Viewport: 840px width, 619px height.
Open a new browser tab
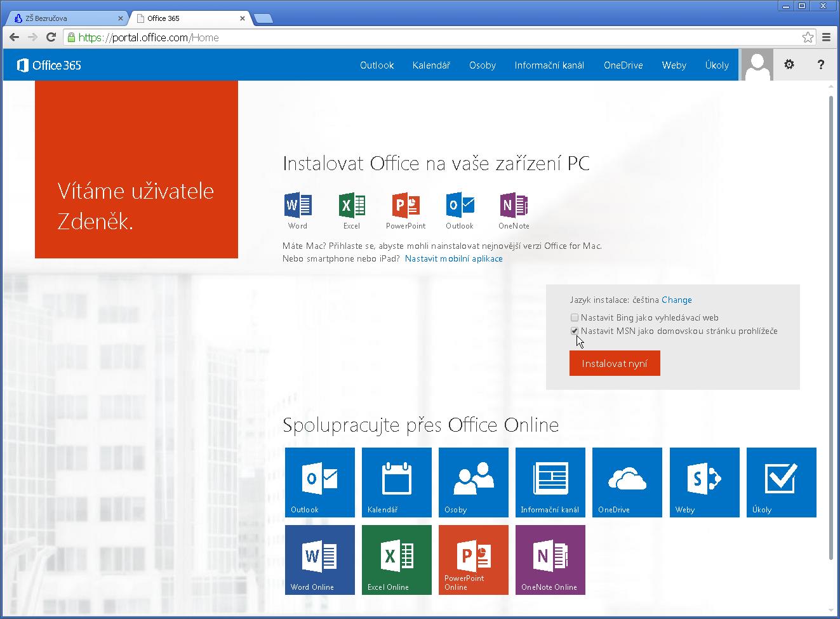point(263,18)
